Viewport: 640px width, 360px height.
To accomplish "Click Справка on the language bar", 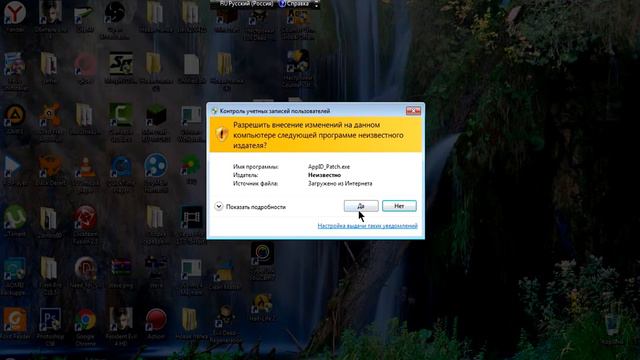I will click(298, 4).
